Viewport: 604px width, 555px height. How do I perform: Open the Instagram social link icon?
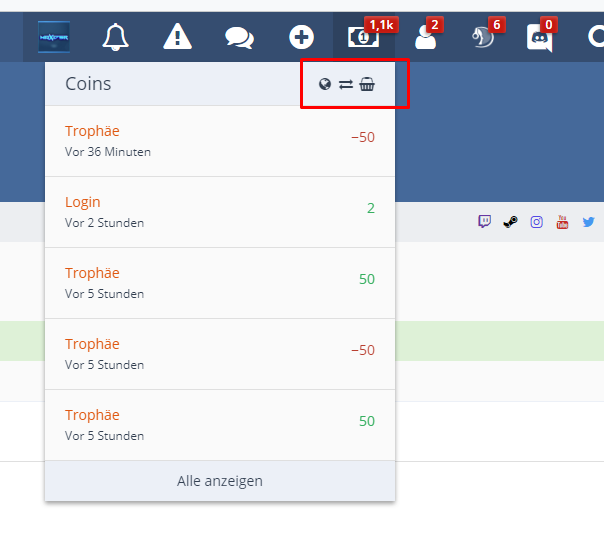point(536,222)
